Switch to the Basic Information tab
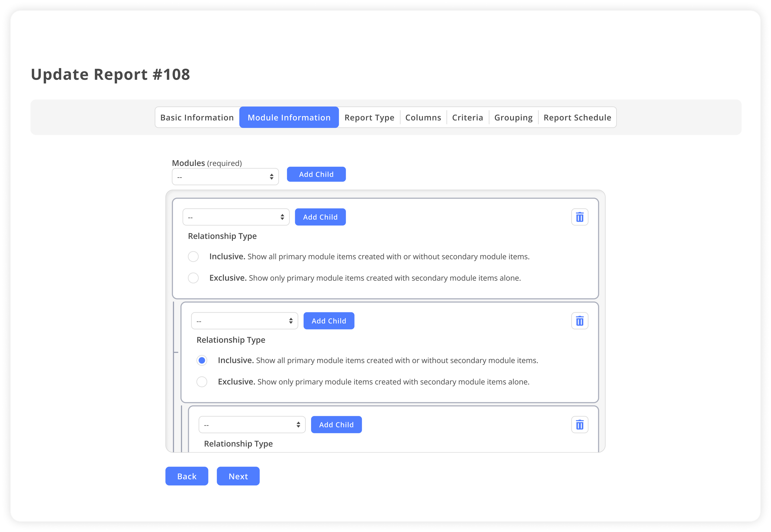This screenshot has width=771, height=532. click(x=197, y=117)
